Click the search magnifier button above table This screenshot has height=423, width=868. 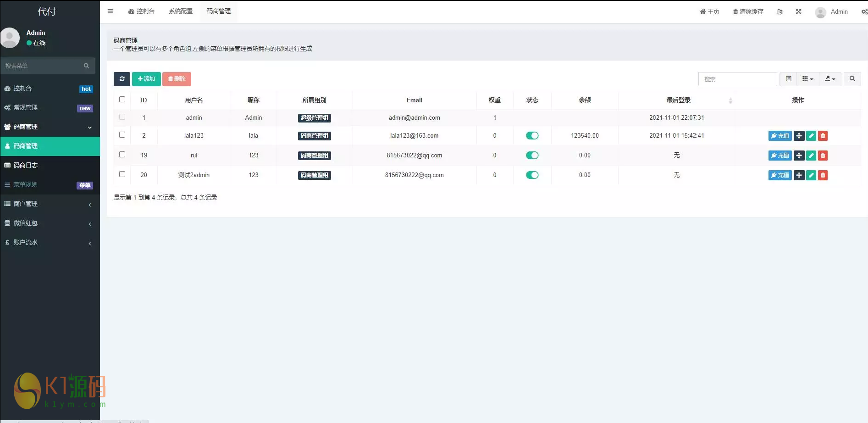click(x=852, y=79)
